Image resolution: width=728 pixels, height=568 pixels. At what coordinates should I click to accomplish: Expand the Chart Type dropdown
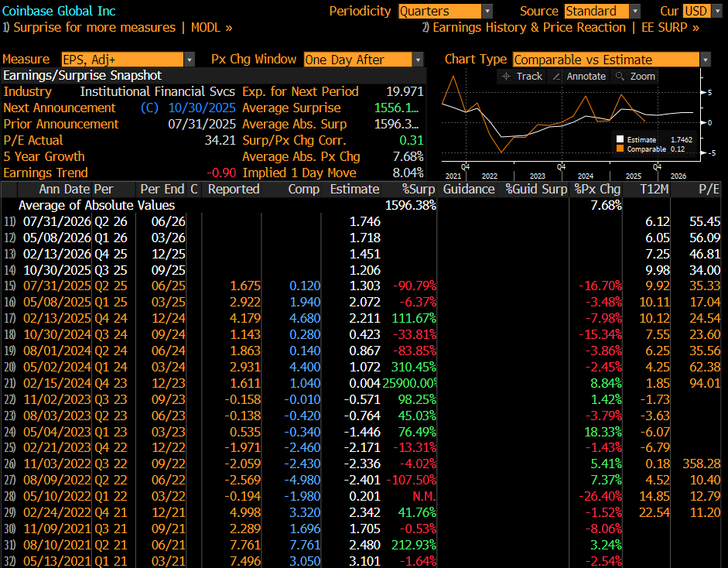click(x=705, y=60)
